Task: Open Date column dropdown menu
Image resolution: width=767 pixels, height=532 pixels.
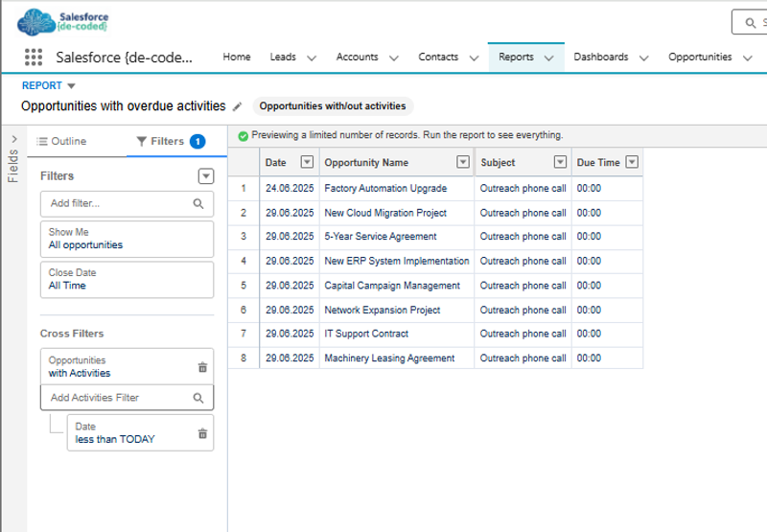Action: [x=307, y=162]
